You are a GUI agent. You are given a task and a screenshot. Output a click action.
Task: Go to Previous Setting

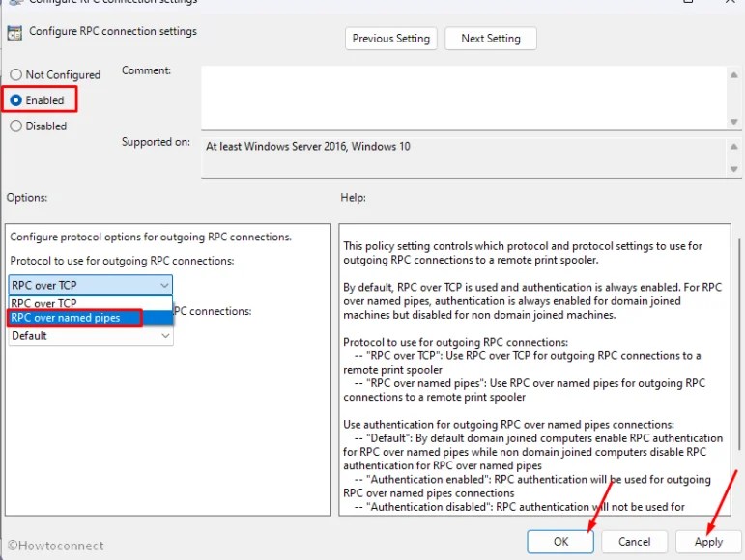pyautogui.click(x=390, y=38)
